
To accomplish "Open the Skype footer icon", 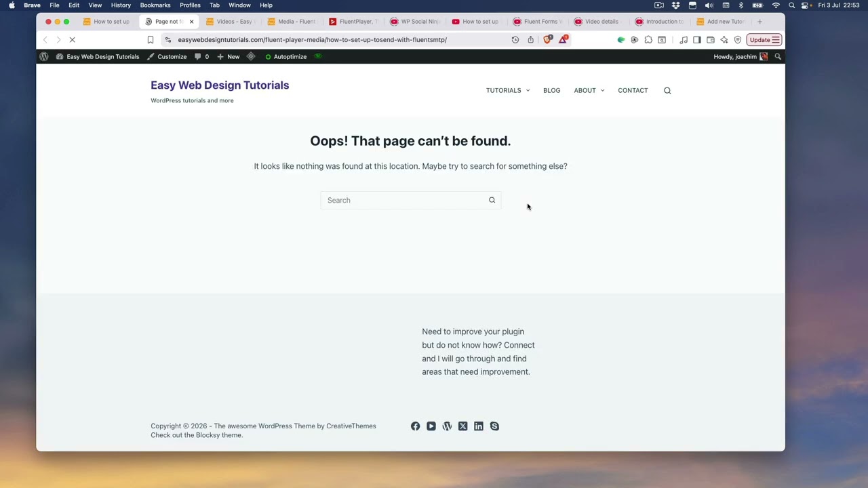I will click(x=494, y=426).
